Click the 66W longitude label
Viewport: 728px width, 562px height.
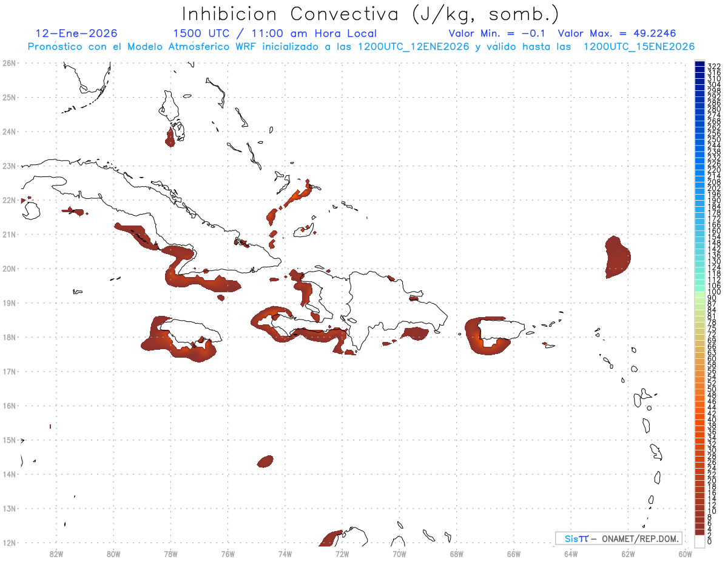tap(514, 553)
